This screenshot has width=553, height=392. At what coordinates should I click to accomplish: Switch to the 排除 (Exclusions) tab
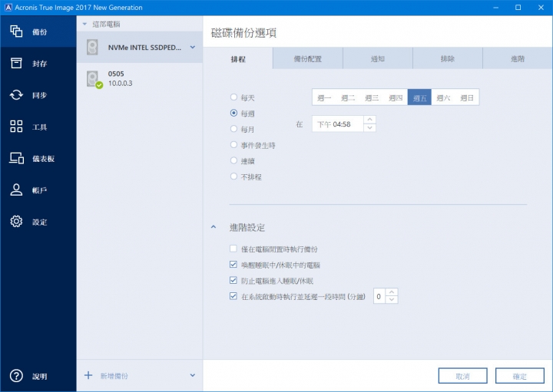pos(447,58)
